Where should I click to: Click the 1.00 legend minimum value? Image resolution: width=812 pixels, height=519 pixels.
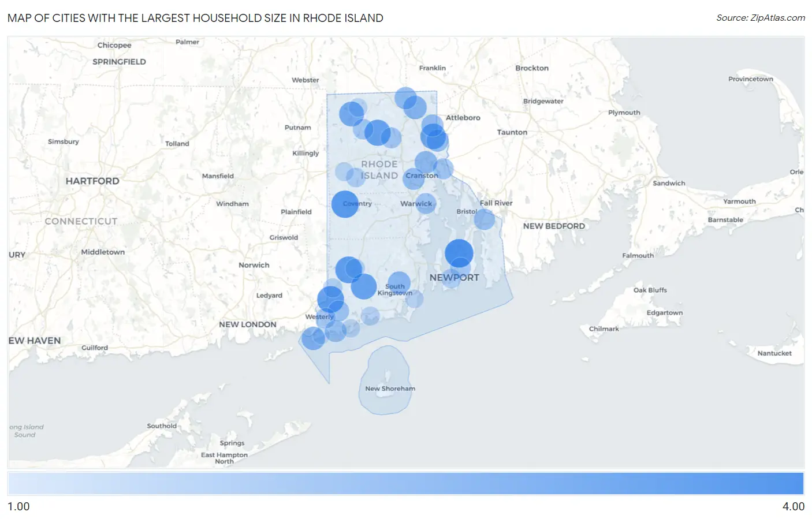point(18,506)
